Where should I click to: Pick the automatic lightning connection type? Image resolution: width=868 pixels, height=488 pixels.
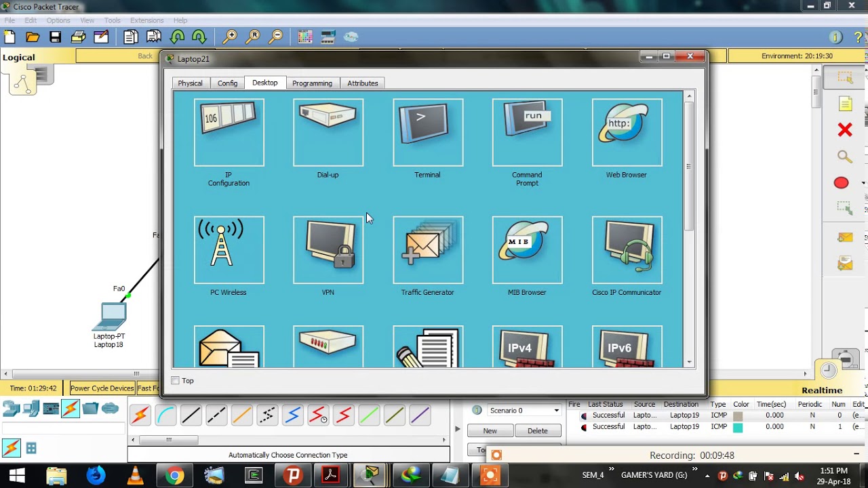140,415
